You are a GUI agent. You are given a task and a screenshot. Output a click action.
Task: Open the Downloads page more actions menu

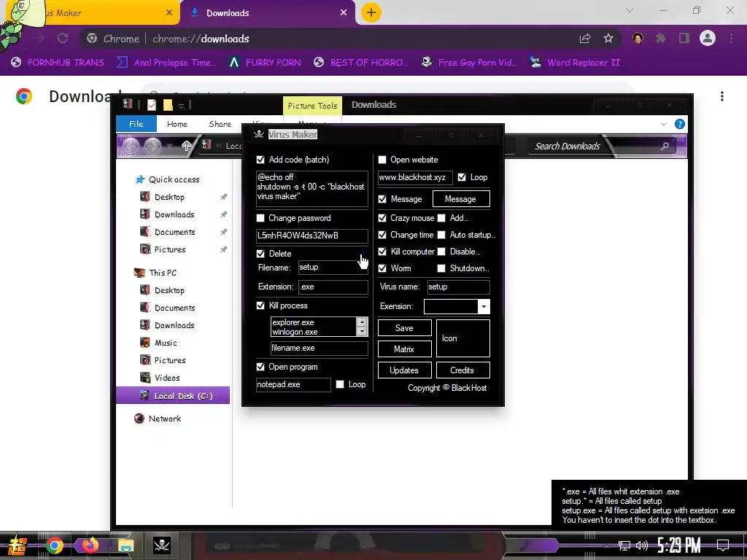click(x=722, y=96)
